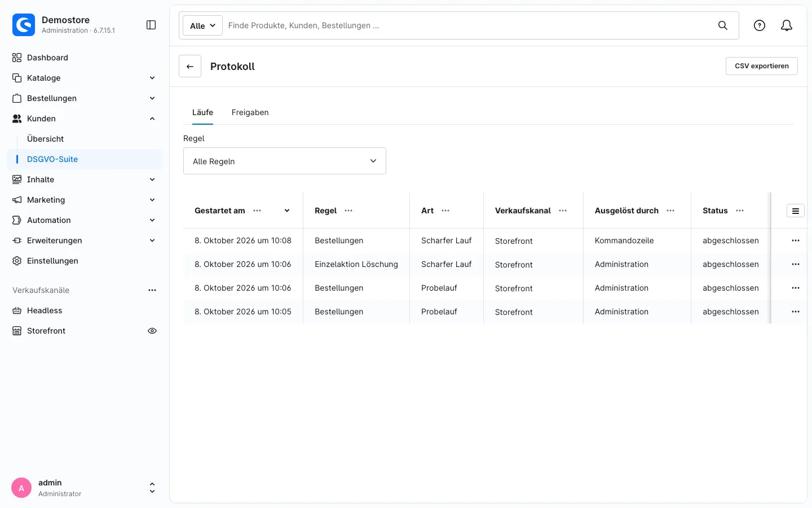Open the Alle search scope dropdown
The width and height of the screenshot is (812, 508).
(202, 25)
